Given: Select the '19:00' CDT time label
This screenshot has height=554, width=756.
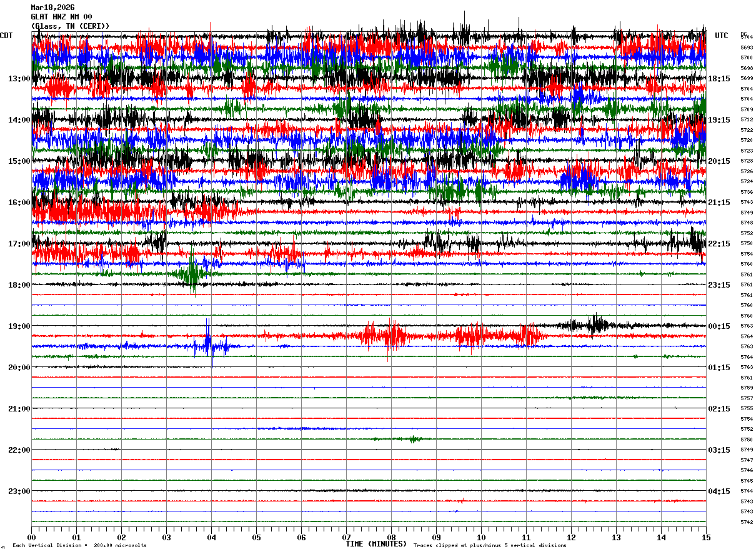Looking at the screenshot, I should [x=19, y=326].
